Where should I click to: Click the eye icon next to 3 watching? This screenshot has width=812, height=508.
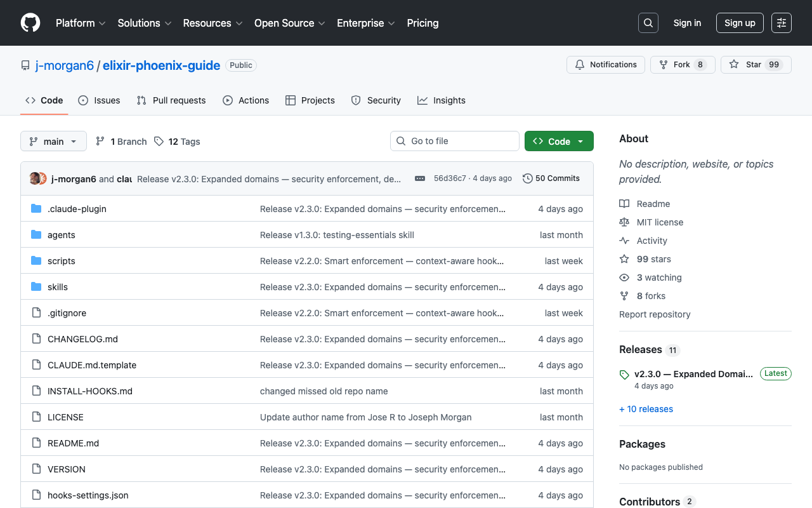[x=624, y=277]
